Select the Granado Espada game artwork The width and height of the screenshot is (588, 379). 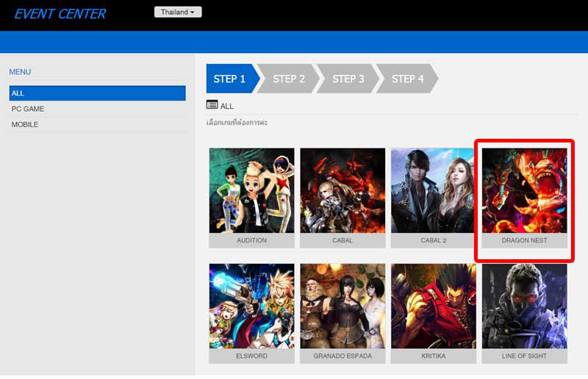point(343,306)
